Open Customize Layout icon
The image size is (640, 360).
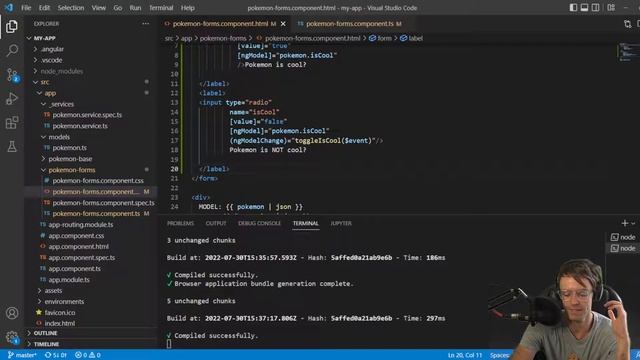[x=611, y=8]
